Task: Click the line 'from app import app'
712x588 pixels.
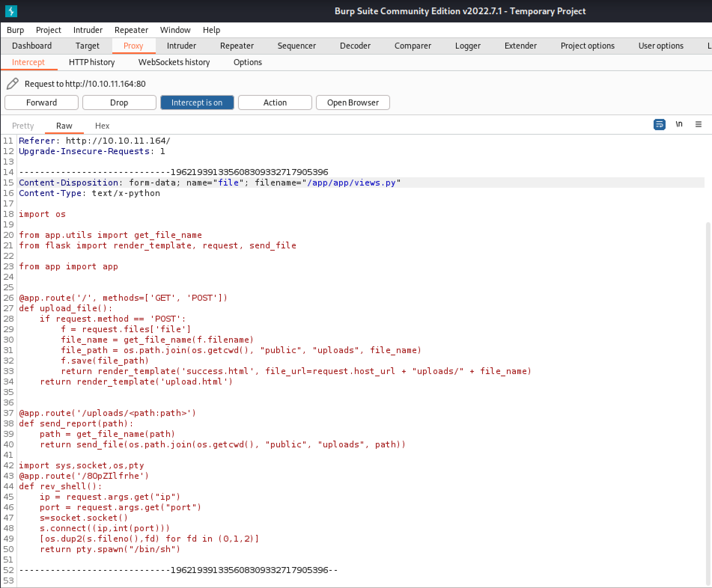Action: pyautogui.click(x=69, y=266)
